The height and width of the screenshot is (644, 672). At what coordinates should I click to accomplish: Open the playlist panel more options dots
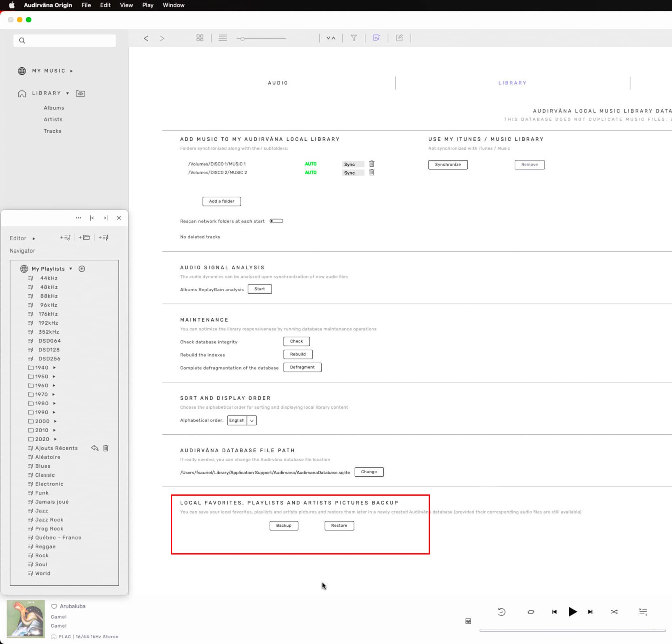coord(78,218)
